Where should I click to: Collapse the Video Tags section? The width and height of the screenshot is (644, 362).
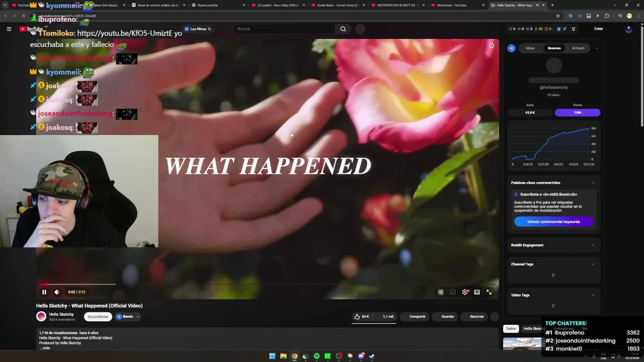[x=593, y=296]
